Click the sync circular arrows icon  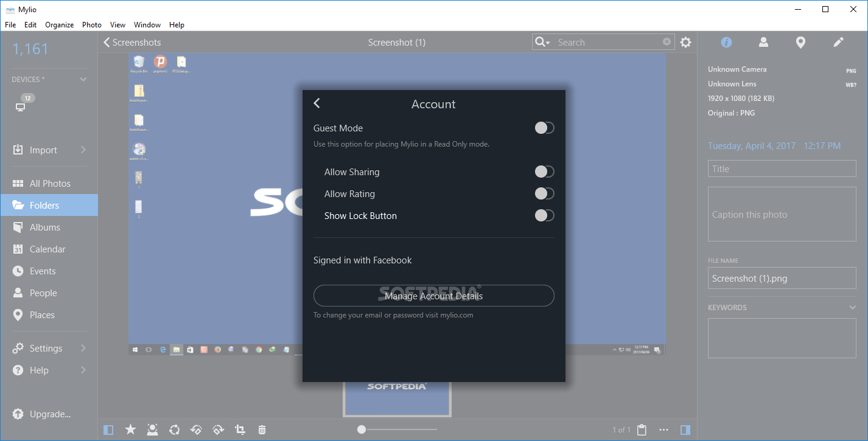click(175, 430)
